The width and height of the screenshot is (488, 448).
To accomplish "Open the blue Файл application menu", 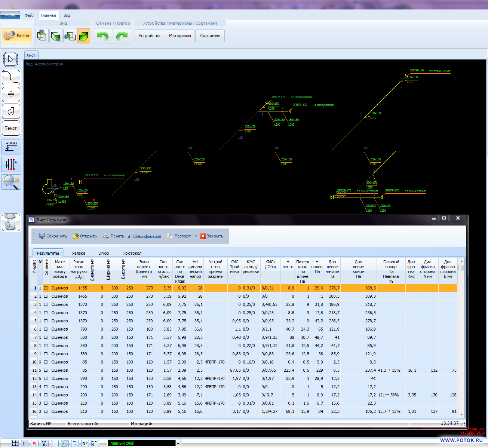I will (10, 15).
